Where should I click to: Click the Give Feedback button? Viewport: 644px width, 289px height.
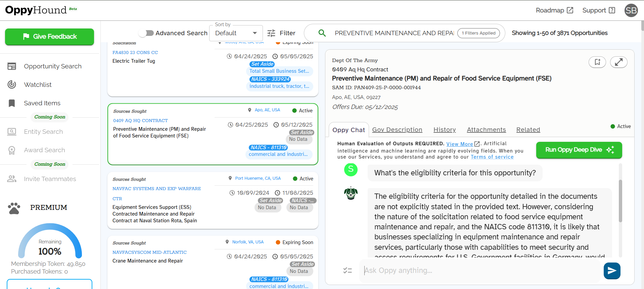(49, 37)
